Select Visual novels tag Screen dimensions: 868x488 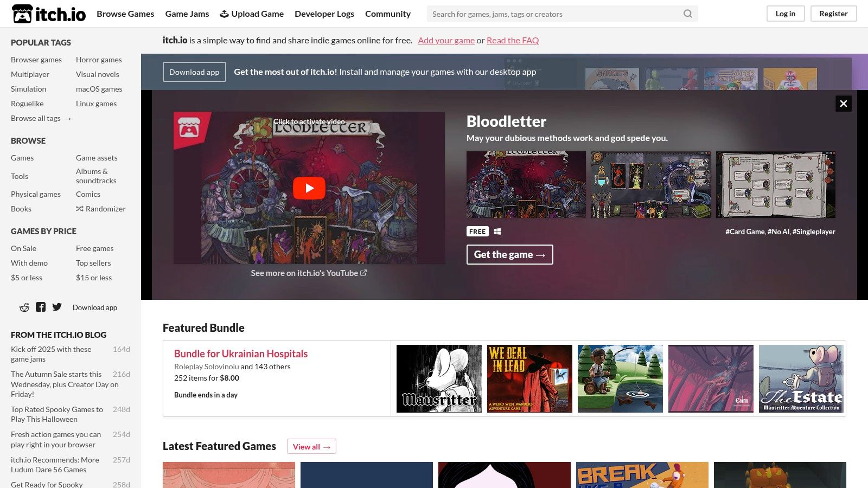(98, 74)
